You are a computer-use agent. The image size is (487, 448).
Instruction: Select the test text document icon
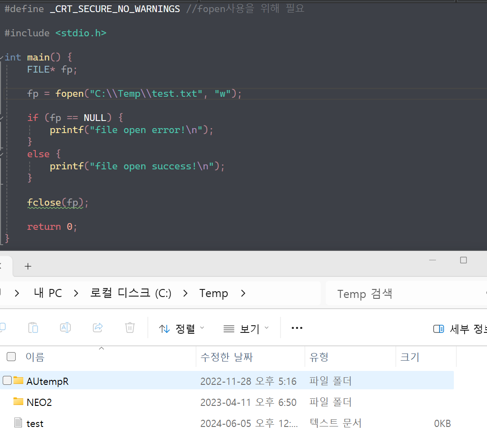tap(18, 422)
